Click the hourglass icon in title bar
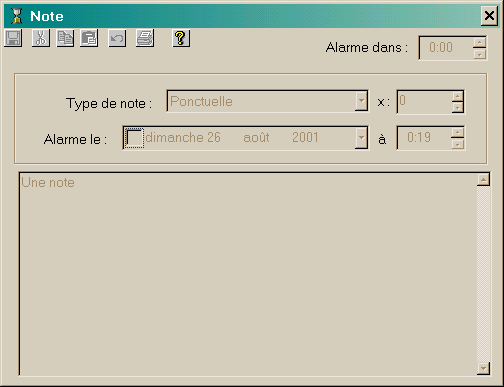504x387 pixels. coord(16,16)
